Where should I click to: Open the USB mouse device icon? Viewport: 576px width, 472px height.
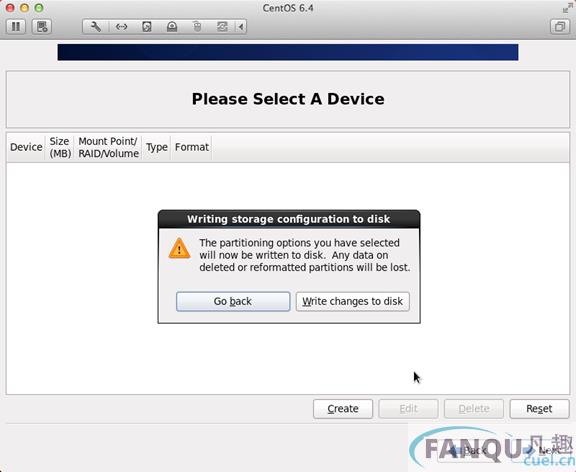[197, 26]
